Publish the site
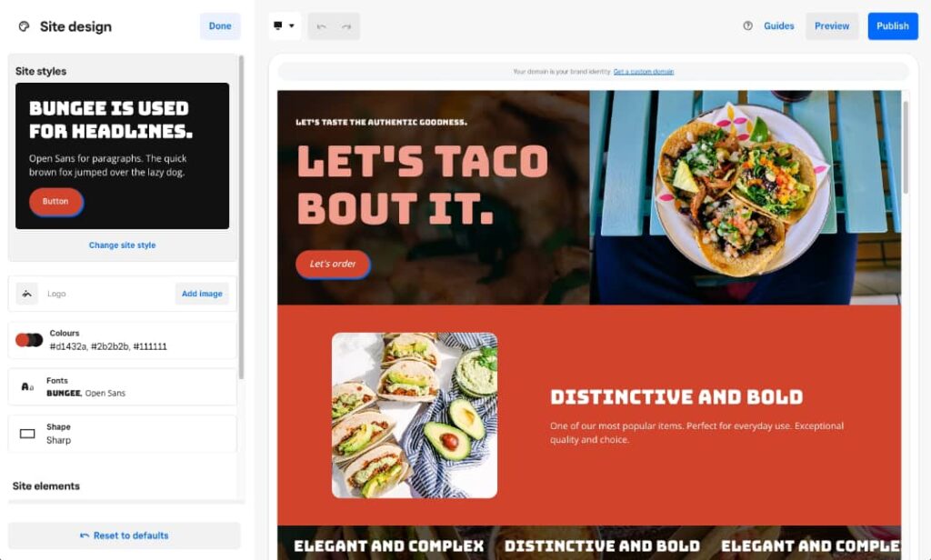This screenshot has width=931, height=560. point(892,26)
